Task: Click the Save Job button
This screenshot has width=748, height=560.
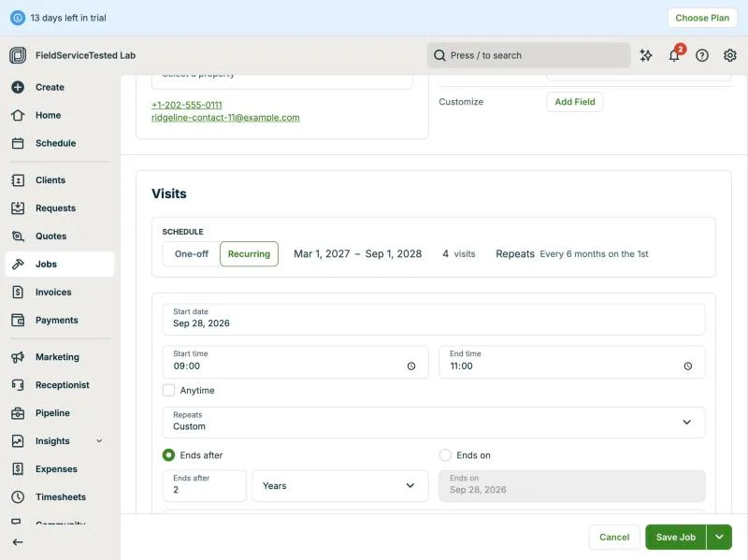Action: coord(675,538)
